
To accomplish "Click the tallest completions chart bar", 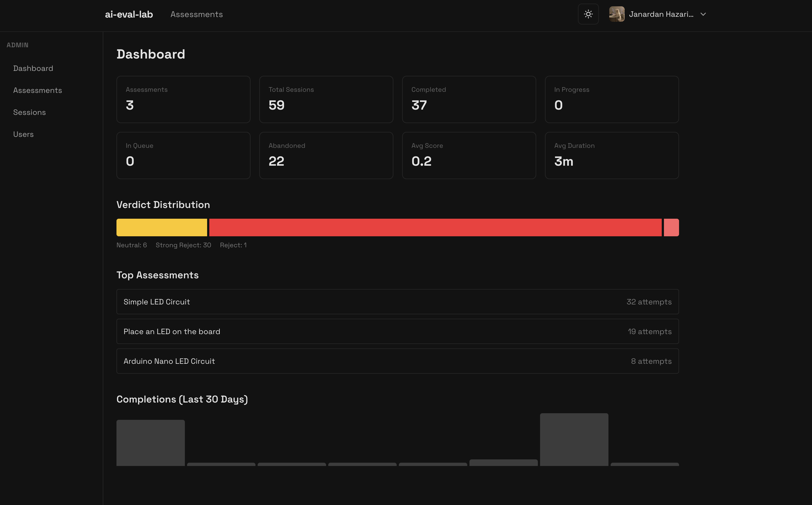I will pos(574,440).
